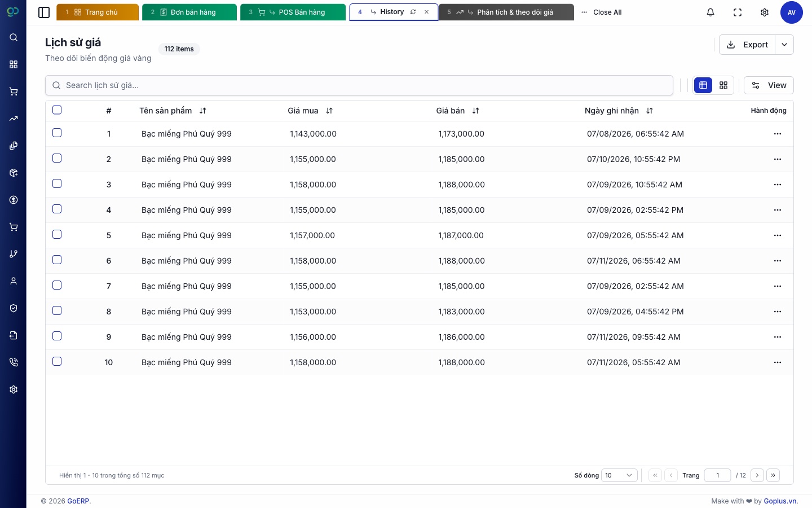Switch to table view layout

[x=703, y=85]
